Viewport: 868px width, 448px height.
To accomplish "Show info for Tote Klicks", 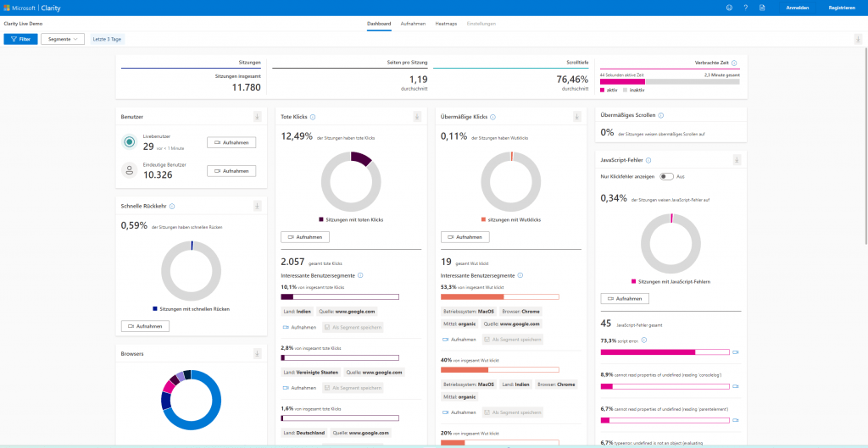I will point(313,117).
